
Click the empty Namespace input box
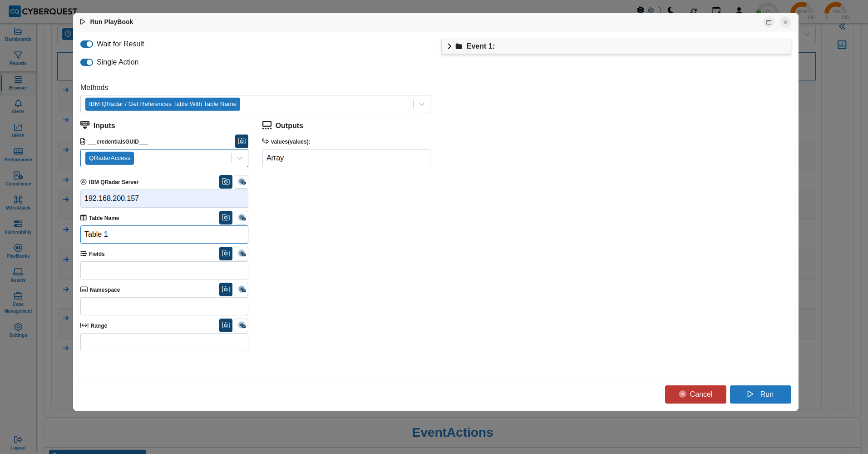164,306
